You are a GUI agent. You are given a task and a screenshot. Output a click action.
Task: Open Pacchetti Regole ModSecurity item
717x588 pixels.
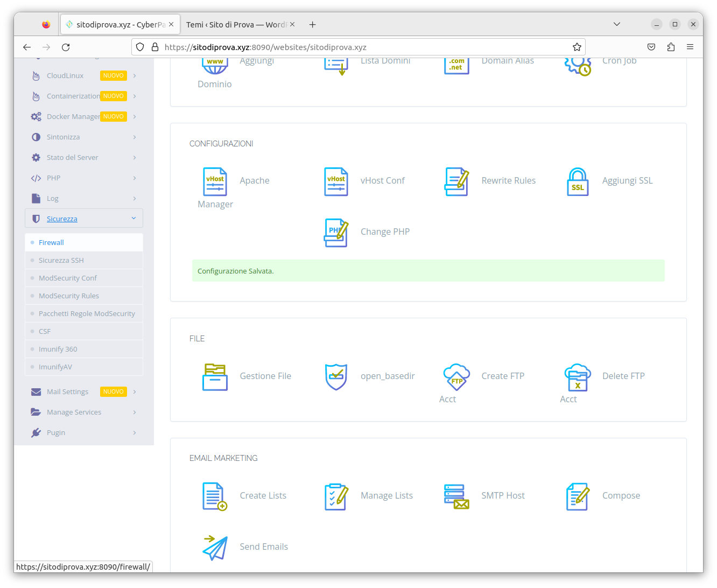click(84, 314)
